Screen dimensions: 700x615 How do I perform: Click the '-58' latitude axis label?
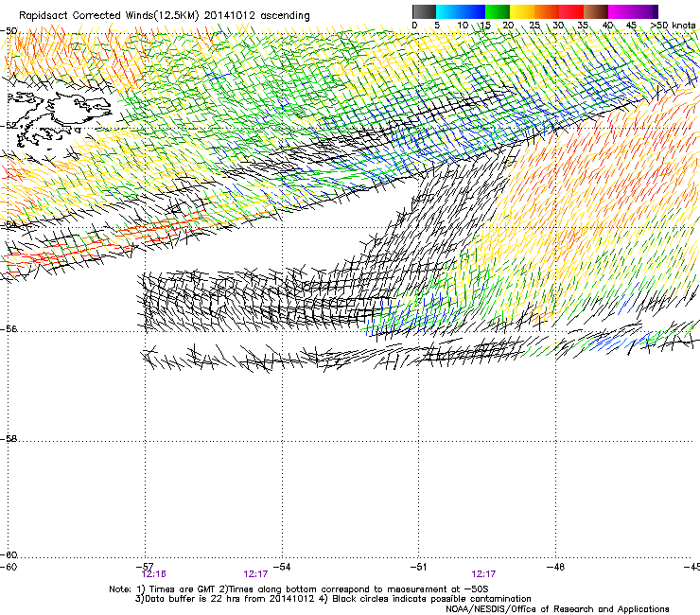pyautogui.click(x=9, y=439)
